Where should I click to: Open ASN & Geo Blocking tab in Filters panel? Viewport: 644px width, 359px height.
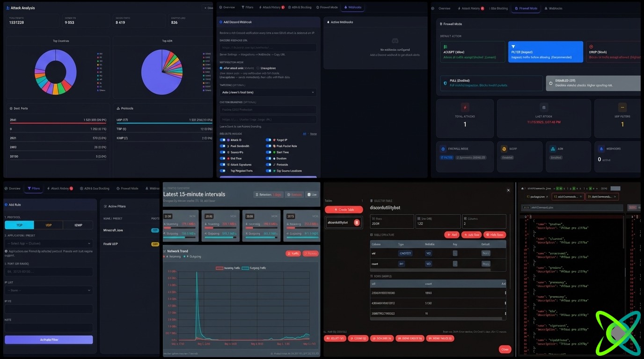tap(95, 188)
